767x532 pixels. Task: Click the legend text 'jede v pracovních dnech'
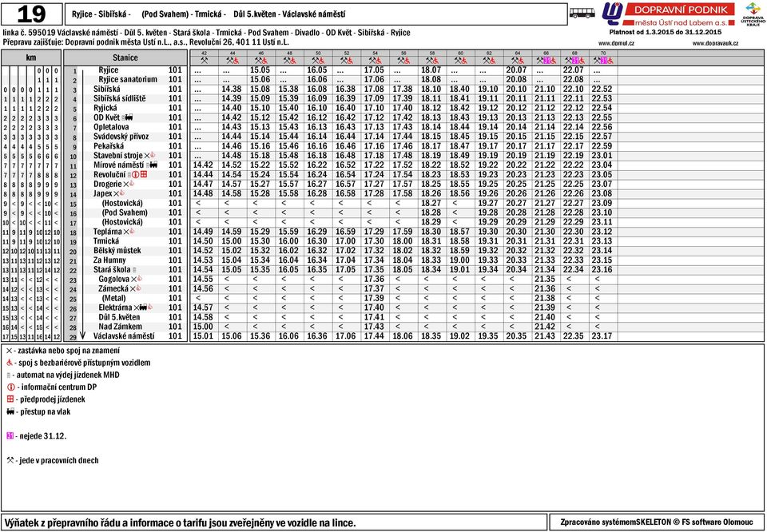[x=59, y=461]
